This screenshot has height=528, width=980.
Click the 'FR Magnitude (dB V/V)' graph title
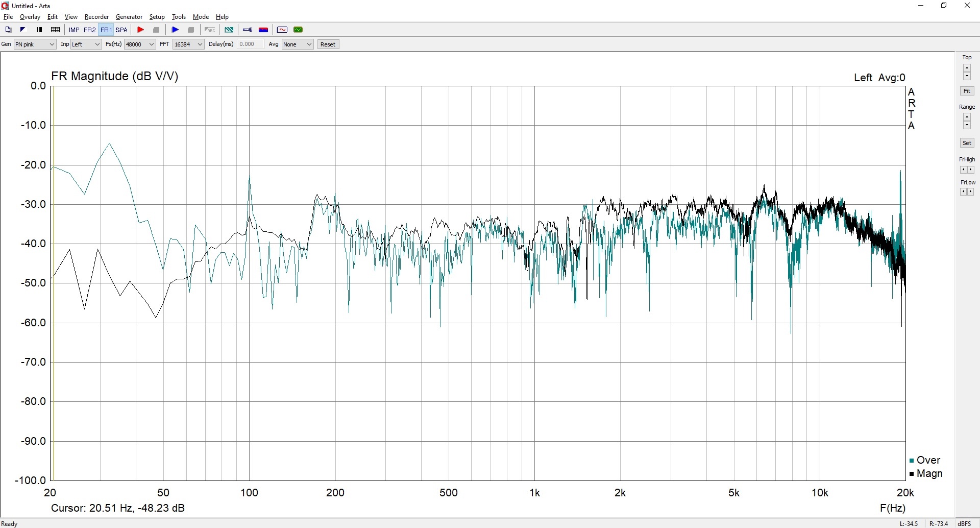coord(115,76)
